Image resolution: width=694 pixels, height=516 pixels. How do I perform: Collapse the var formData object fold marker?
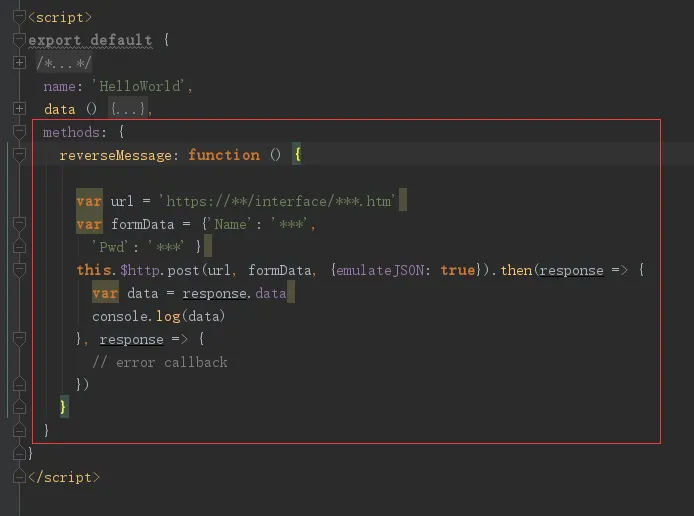pos(19,224)
